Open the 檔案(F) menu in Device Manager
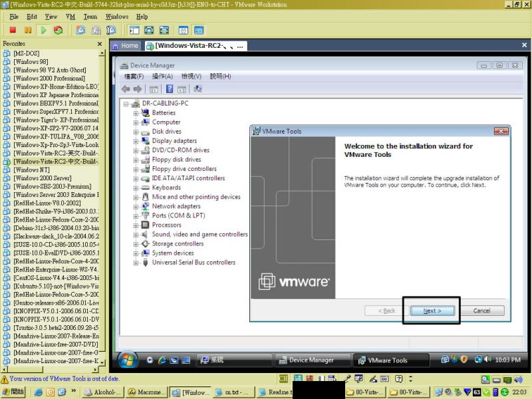 134,76
